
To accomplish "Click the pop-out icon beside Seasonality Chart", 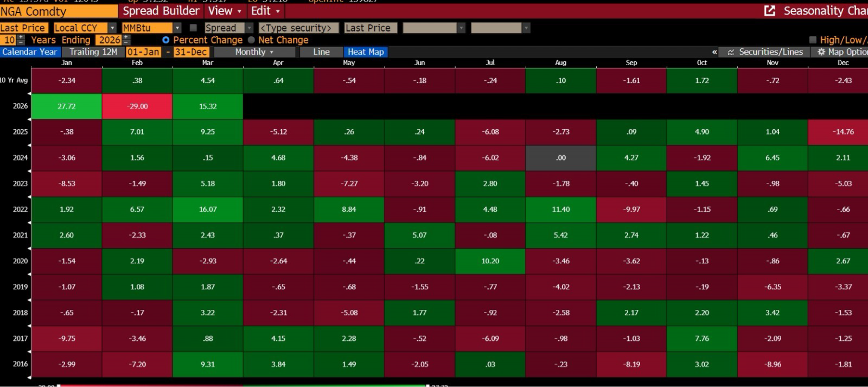I will click(769, 11).
